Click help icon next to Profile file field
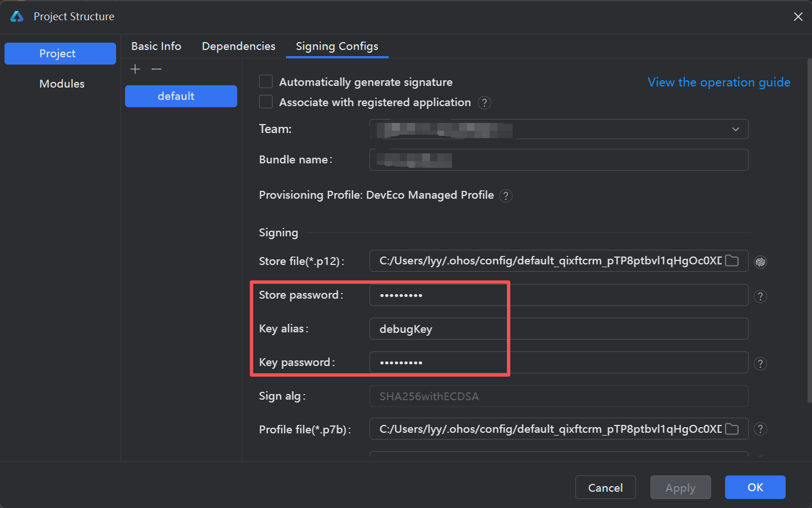This screenshot has height=508, width=812. (760, 429)
